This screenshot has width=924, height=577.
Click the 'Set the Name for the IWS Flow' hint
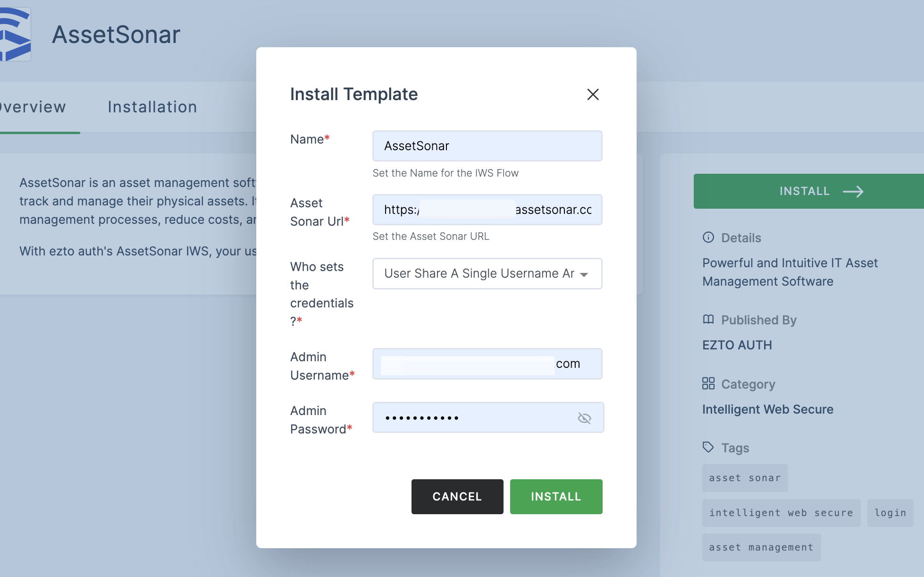[x=445, y=173]
